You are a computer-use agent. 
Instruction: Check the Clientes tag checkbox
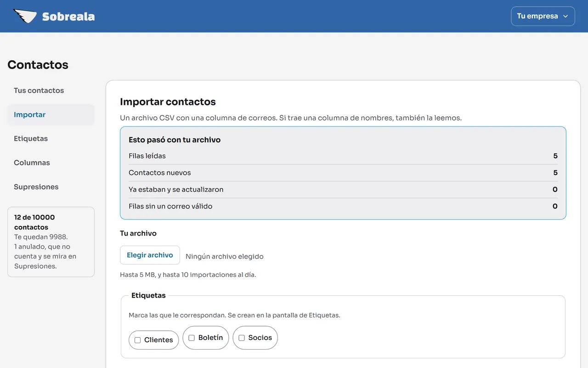coord(137,340)
